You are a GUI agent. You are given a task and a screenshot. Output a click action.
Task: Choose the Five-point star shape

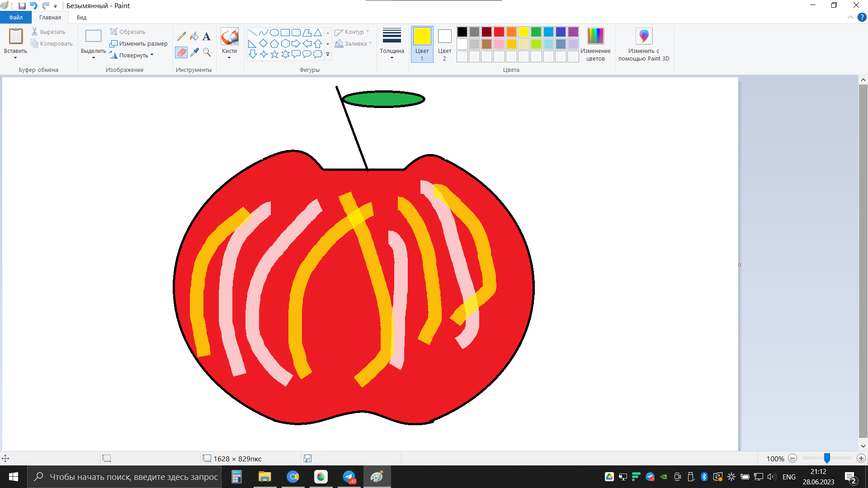[274, 55]
